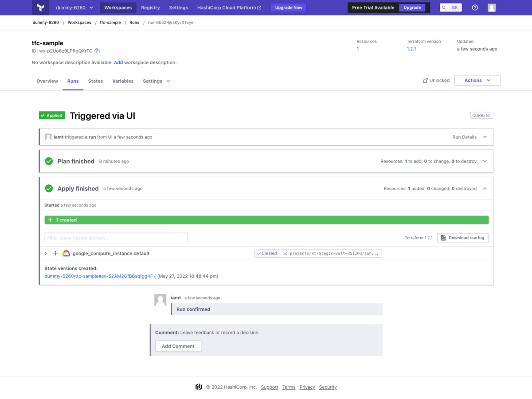This screenshot has height=399, width=532.
Task: Click the Google Cloud icon for google_compute_instance
Action: [66, 254]
